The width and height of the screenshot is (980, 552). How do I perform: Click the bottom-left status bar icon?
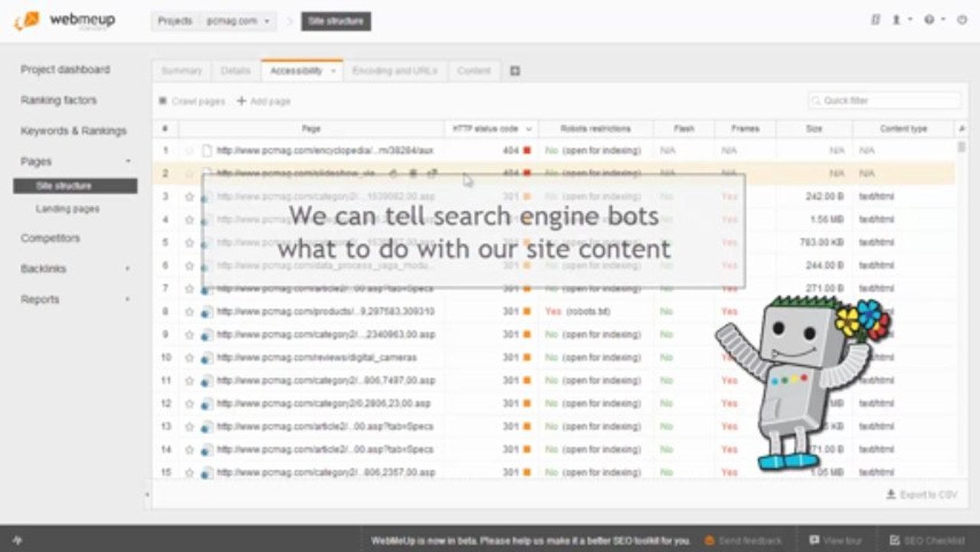coord(17,540)
